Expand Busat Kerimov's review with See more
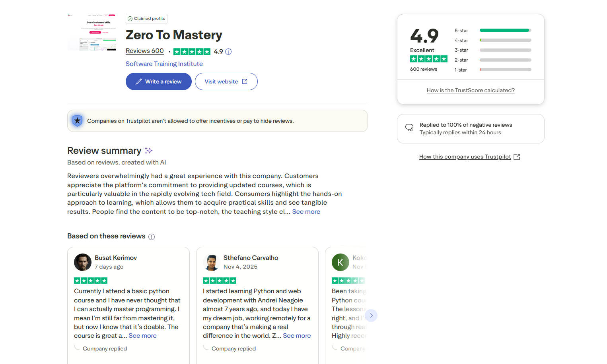This screenshot has height=364, width=607. (143, 336)
